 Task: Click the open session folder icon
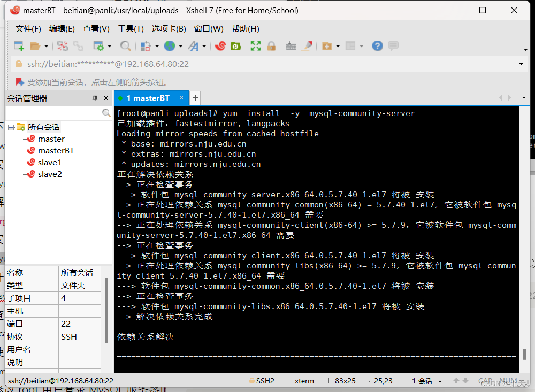tap(35, 45)
